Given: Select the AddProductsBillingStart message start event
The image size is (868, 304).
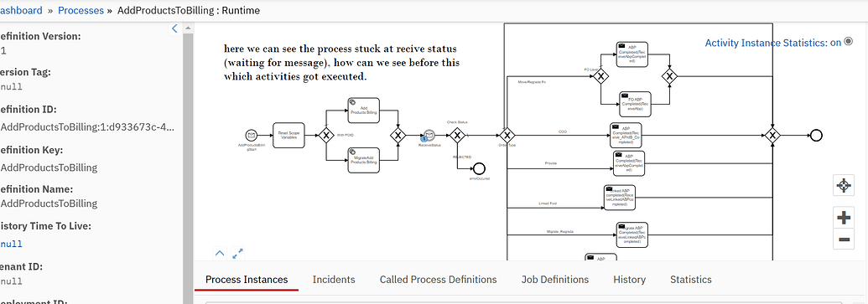Looking at the screenshot, I should click(x=251, y=135).
